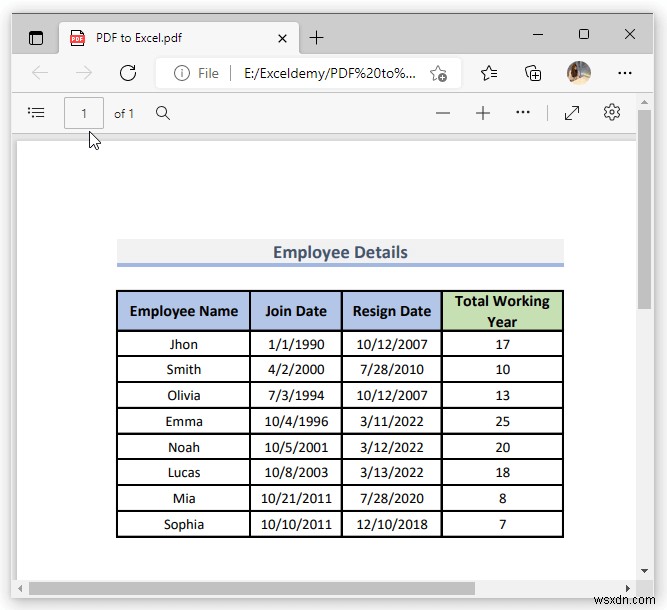Select the Jhon name cell
This screenshot has height=610, width=667.
[184, 344]
